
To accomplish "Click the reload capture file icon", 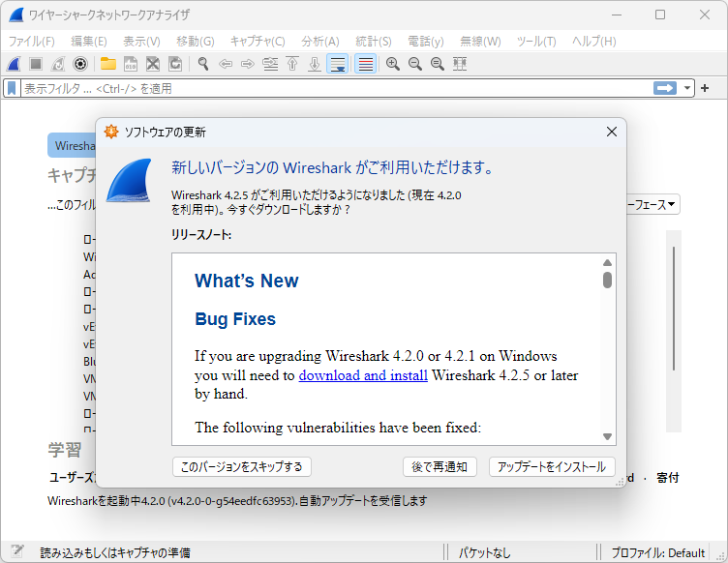I will coord(175,64).
